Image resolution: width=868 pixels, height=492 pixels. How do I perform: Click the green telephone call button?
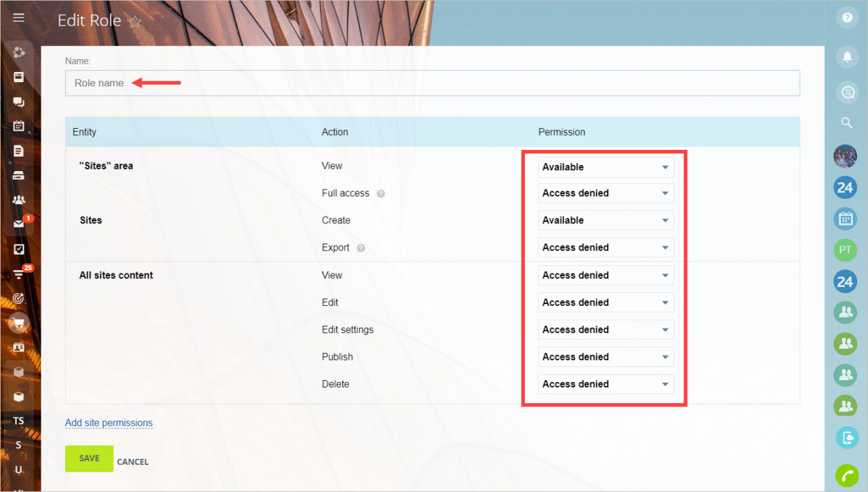tap(846, 476)
